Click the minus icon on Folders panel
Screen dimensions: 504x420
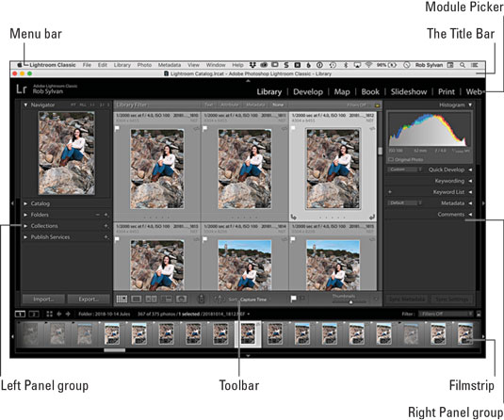pos(97,215)
